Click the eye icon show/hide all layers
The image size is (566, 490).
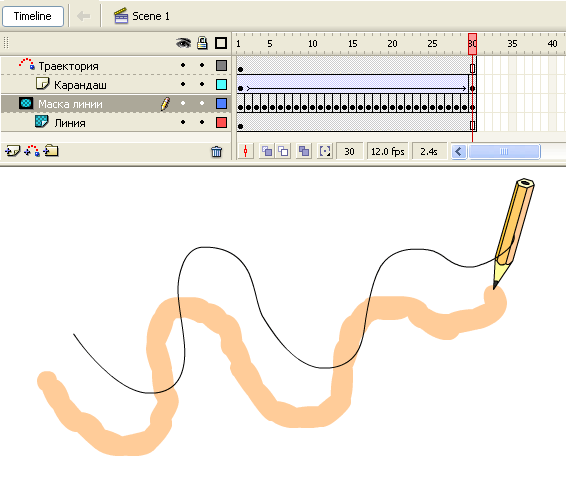[x=183, y=43]
